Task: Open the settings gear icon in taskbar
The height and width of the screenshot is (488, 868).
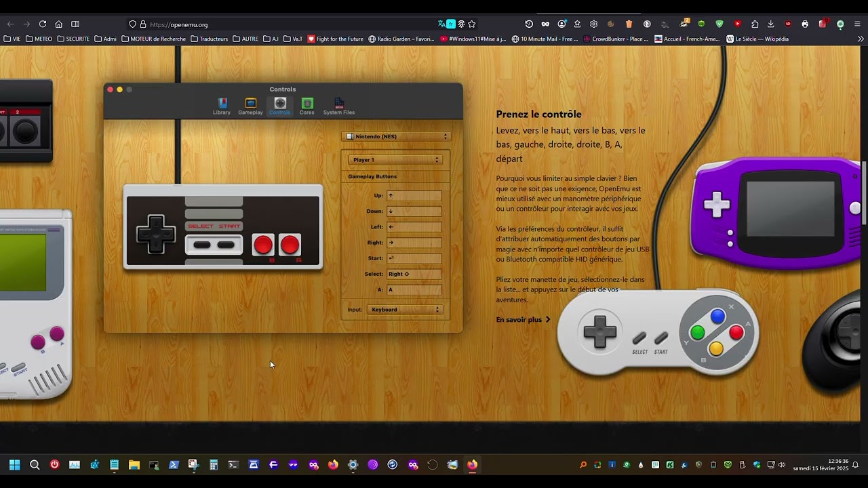Action: pos(353,465)
